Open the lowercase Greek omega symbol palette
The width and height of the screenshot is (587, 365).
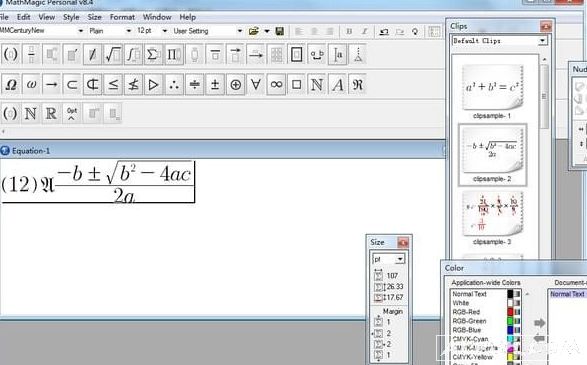click(31, 85)
